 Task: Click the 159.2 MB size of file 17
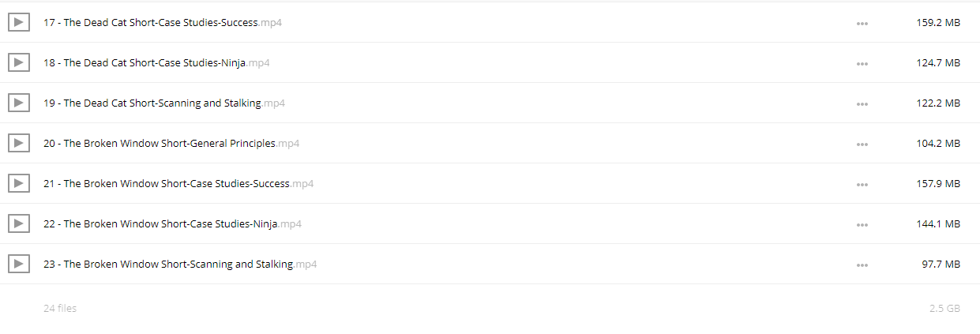tap(938, 23)
